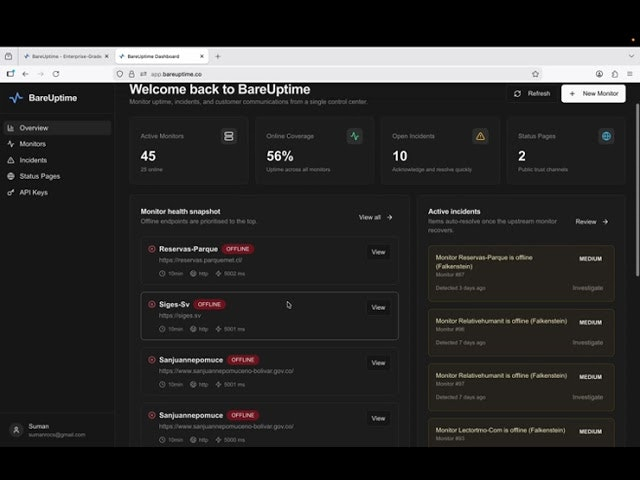Select API Keys in the sidebar
This screenshot has height=480, width=640.
click(x=33, y=192)
